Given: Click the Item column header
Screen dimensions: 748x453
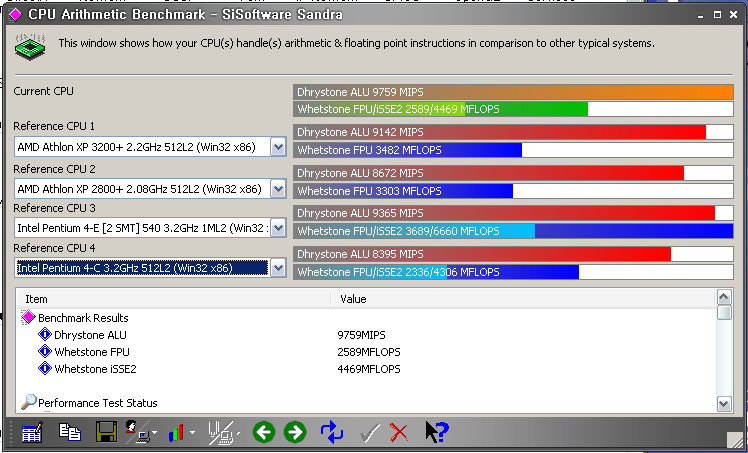Looking at the screenshot, I should [x=174, y=299].
